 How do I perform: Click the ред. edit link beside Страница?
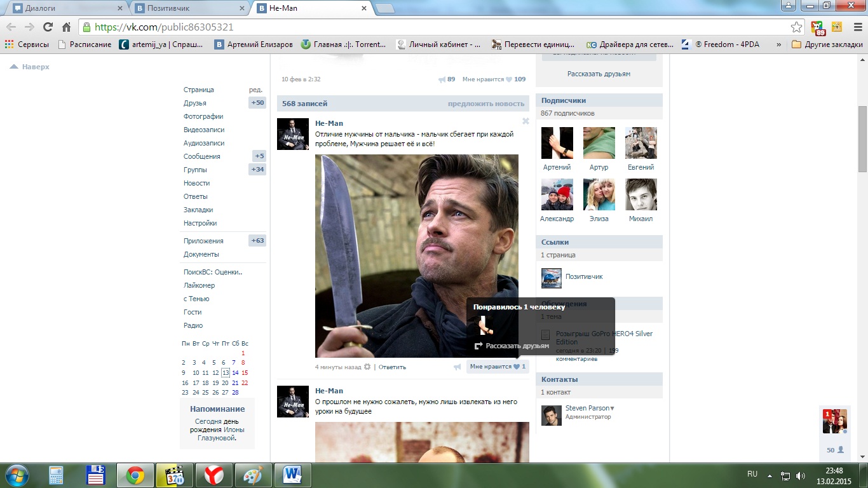point(255,90)
